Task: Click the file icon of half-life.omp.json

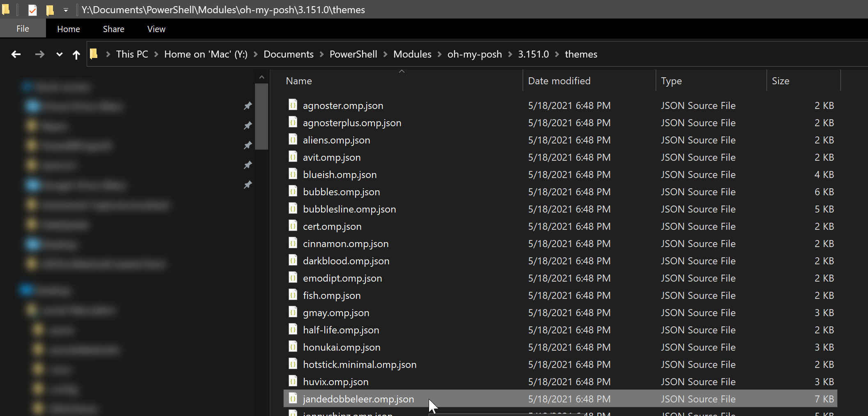Action: 293,330
